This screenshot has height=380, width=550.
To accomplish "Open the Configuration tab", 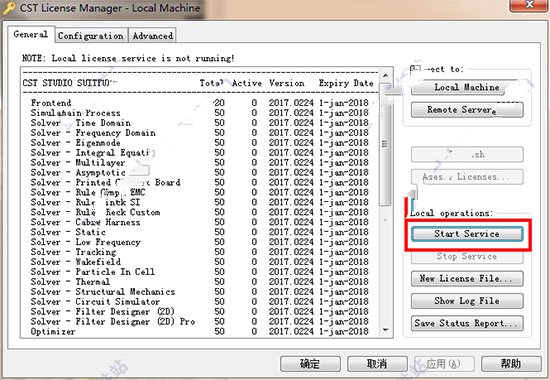I will [91, 36].
